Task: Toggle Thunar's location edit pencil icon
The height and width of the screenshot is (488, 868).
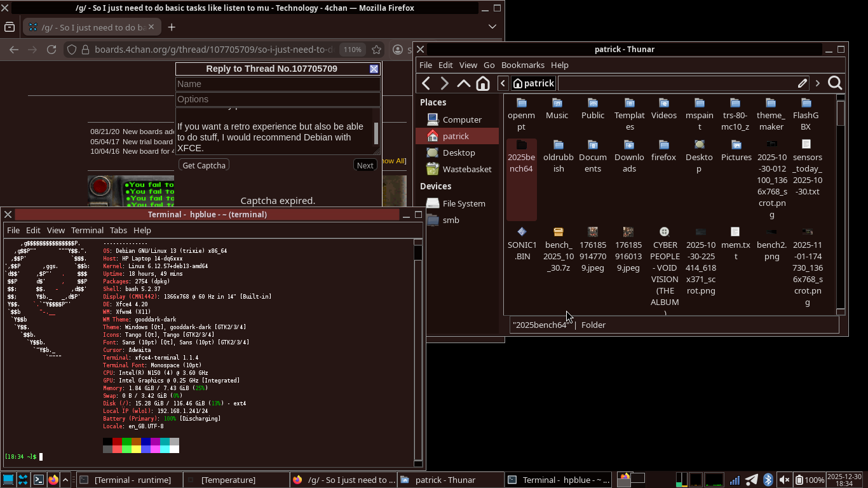Action: [x=803, y=83]
